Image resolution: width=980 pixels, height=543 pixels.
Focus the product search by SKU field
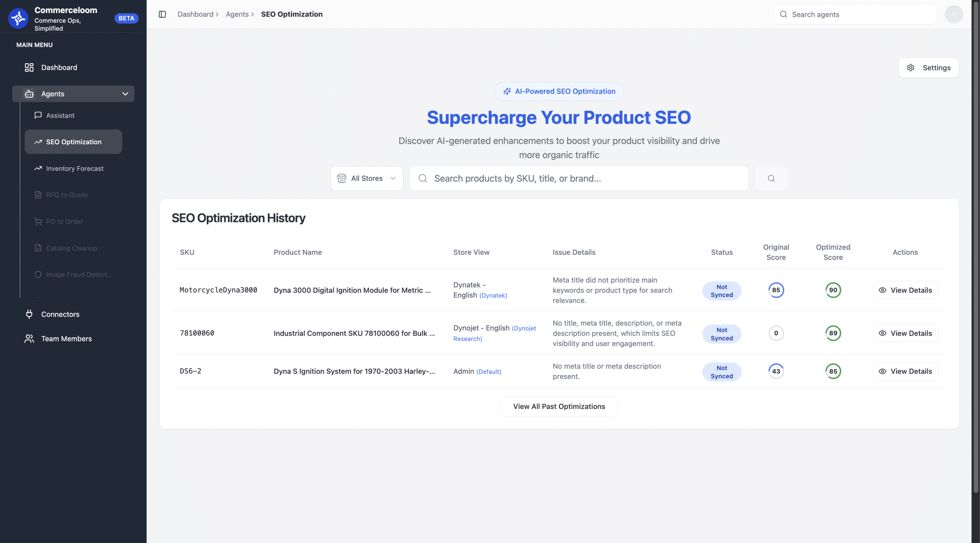pos(578,178)
